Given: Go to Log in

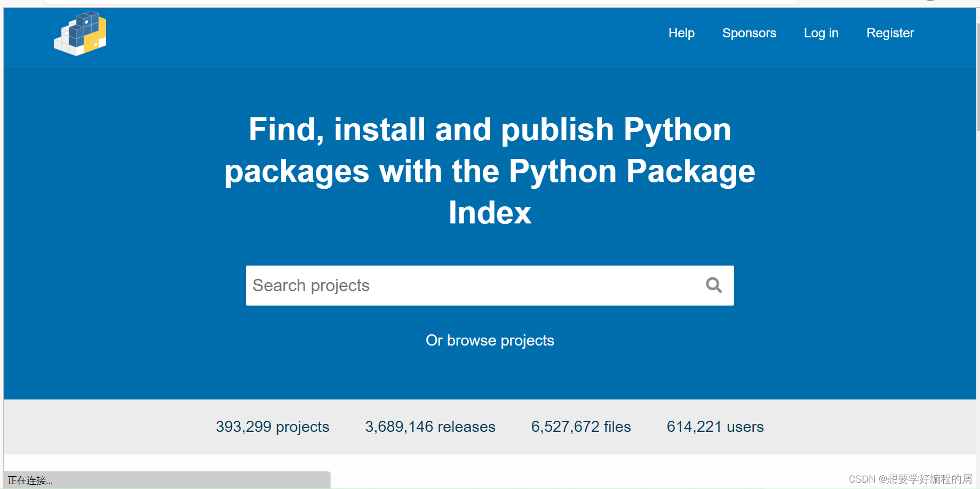Looking at the screenshot, I should coord(821,33).
